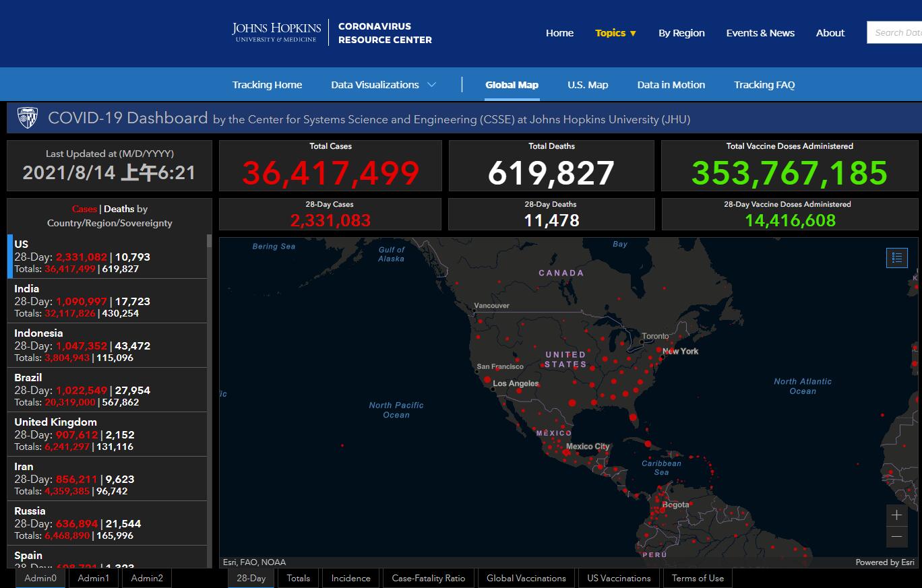Viewport: 922px width, 588px height.
Task: Expand the Data Visualizations dropdown
Action: (x=383, y=85)
